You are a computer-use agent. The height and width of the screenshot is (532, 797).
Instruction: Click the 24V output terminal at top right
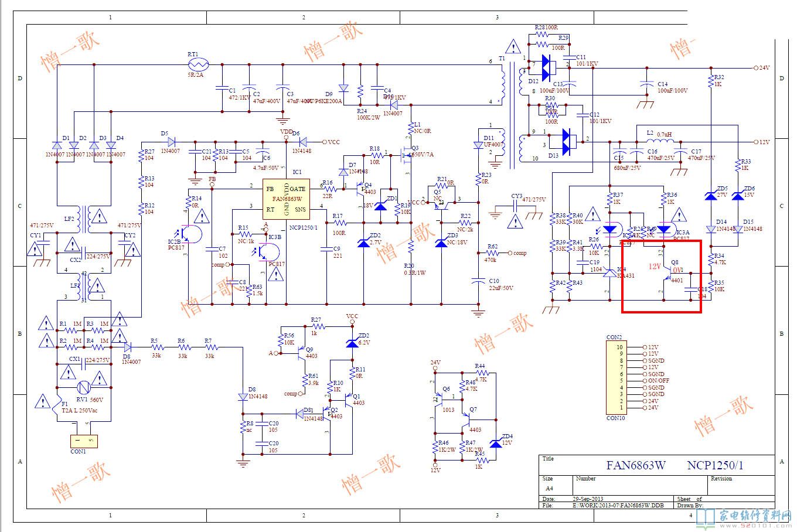[756, 68]
